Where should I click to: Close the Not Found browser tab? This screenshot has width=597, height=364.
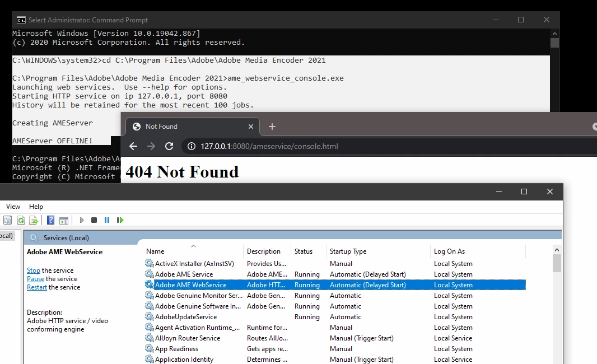[250, 127]
